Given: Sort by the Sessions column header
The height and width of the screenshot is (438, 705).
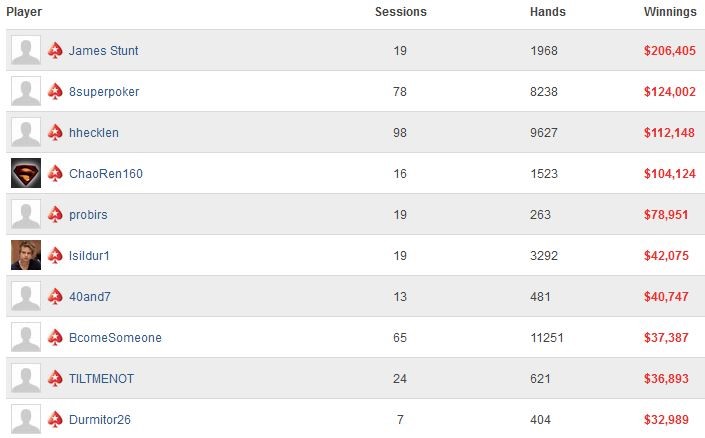Looking at the screenshot, I should coord(401,12).
